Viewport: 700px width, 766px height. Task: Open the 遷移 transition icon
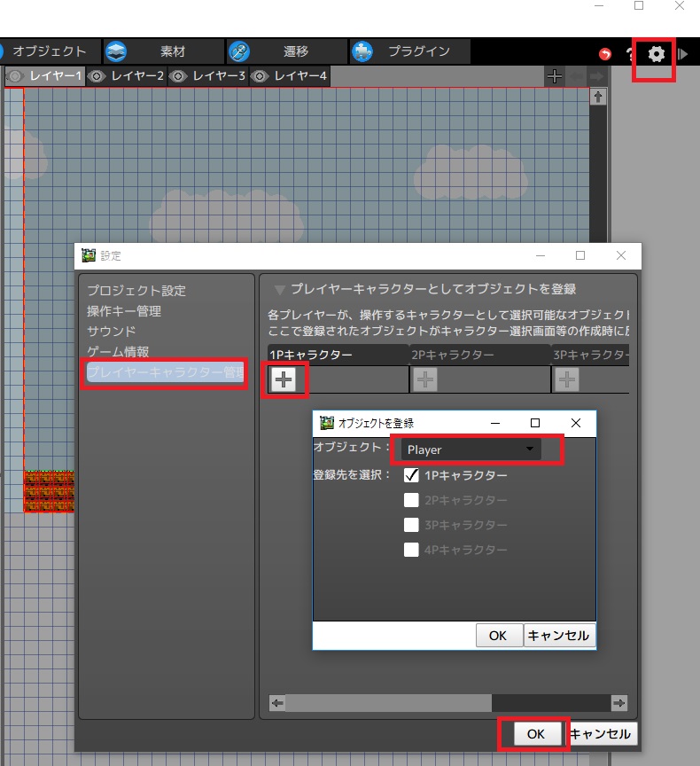tap(239, 51)
